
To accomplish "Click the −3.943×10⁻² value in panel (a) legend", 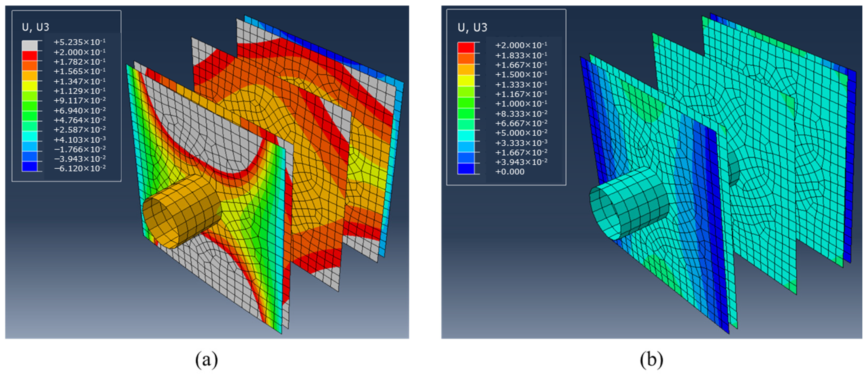I will (x=80, y=159).
